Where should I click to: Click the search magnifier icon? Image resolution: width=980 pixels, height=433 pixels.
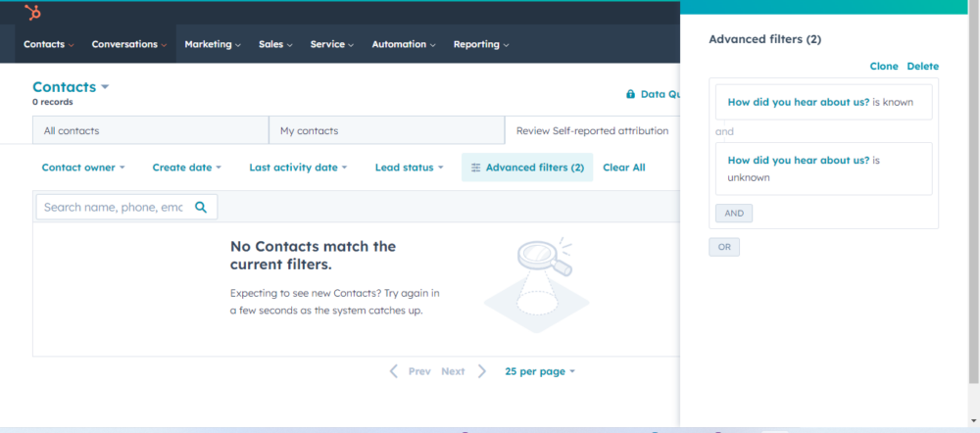201,207
